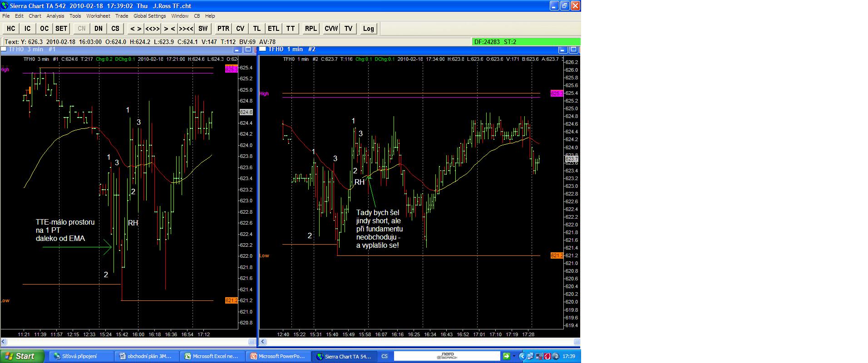Click the Sierra Chart globe title icon

[x=5, y=6]
